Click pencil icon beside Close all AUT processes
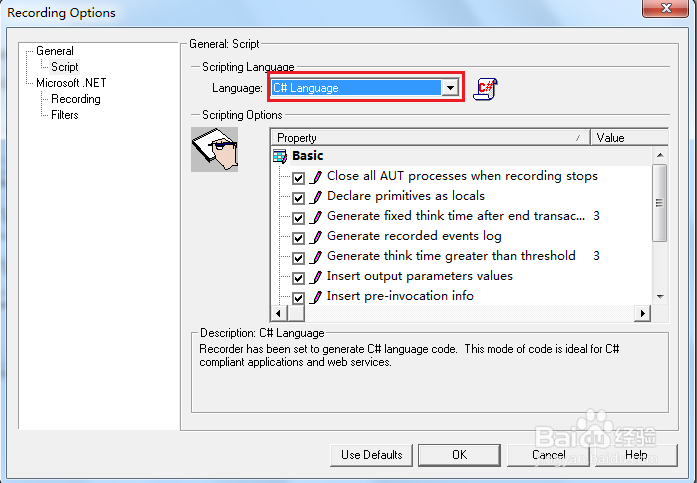The width and height of the screenshot is (697, 483). (317, 177)
